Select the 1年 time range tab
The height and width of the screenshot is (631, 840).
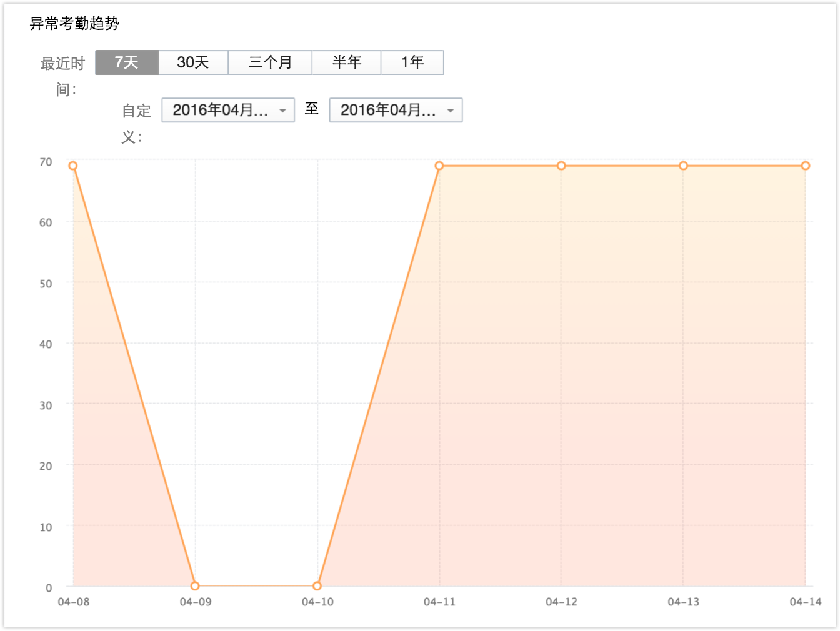click(x=412, y=62)
